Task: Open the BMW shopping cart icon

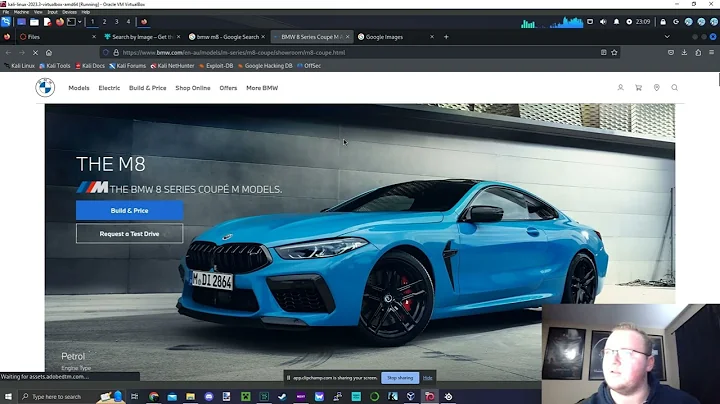Action: [638, 87]
